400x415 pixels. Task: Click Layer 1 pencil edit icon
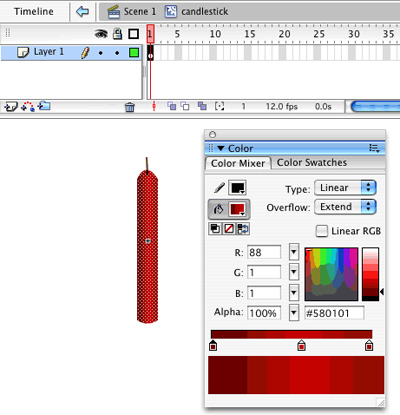(85, 53)
